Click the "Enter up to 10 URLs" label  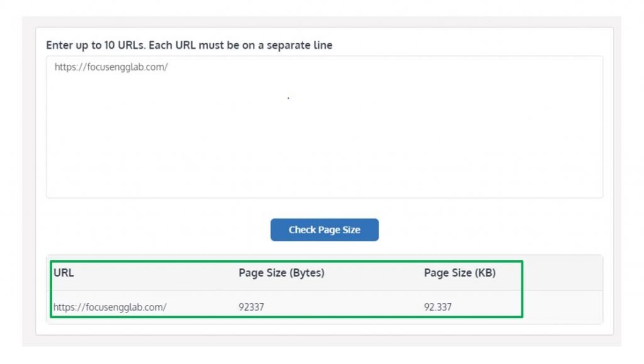tap(189, 45)
